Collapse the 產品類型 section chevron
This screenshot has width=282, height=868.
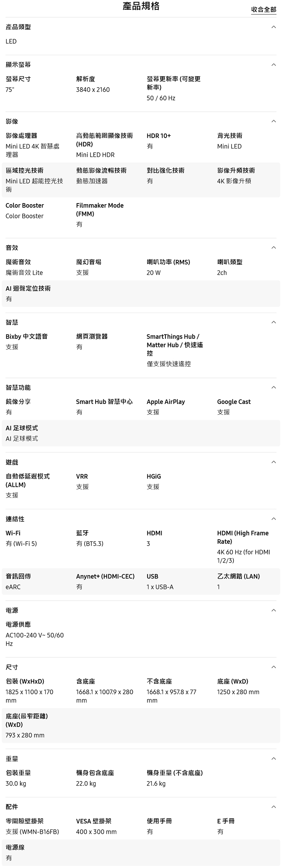273,27
